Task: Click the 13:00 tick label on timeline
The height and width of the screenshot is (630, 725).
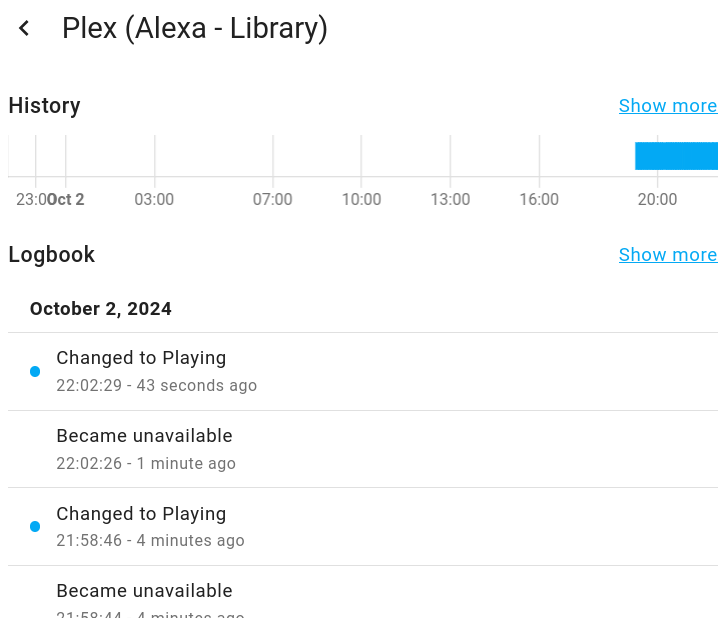Action: click(450, 200)
